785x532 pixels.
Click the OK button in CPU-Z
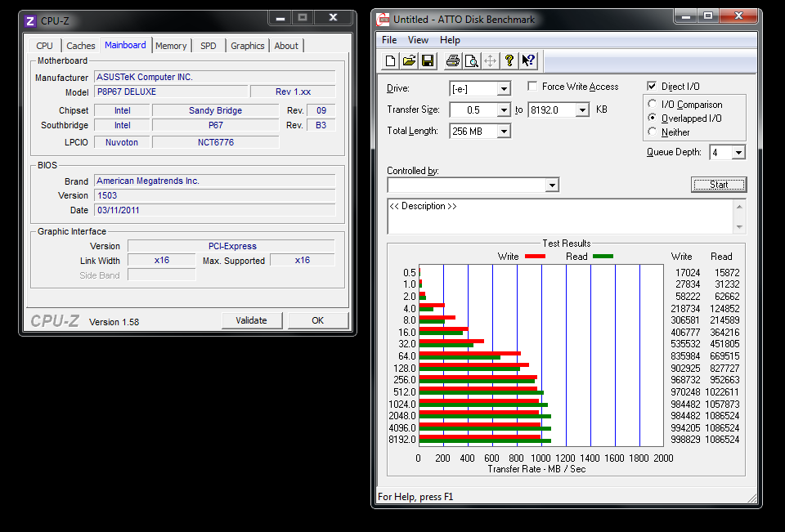318,320
